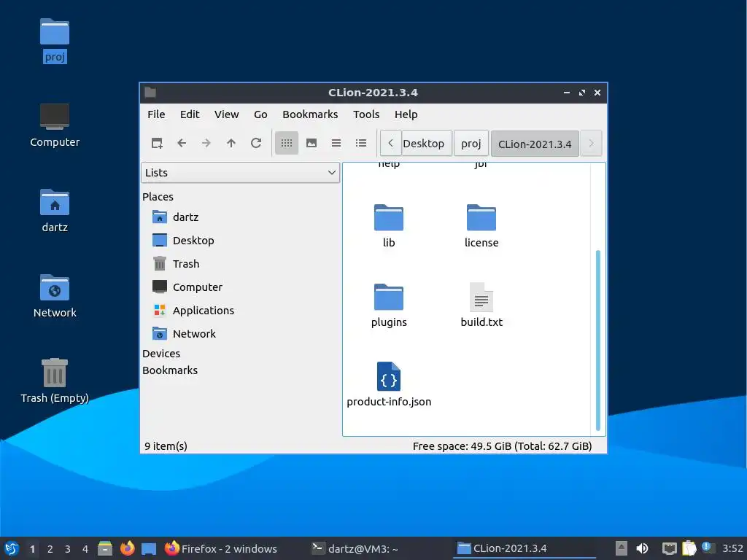747x560 pixels.
Task: Show later path segments with right chevron
Action: click(x=591, y=144)
